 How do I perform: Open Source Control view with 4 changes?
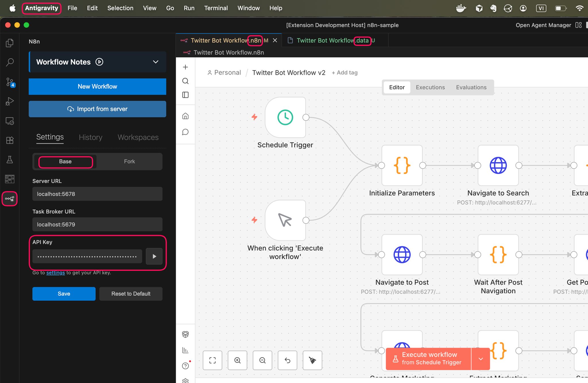coord(10,82)
